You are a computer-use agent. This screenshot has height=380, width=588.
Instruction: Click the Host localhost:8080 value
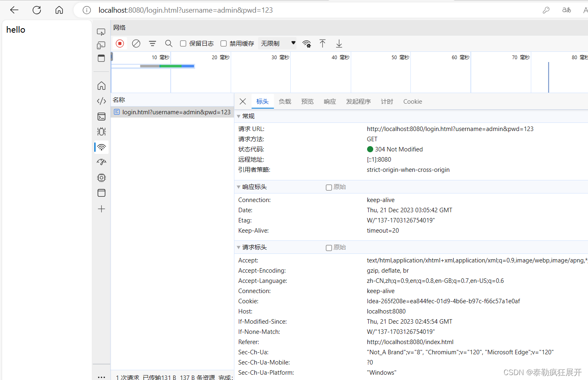(x=386, y=311)
